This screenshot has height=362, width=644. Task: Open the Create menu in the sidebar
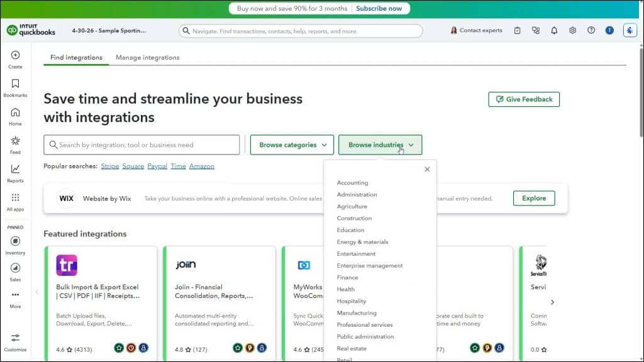tap(15, 60)
